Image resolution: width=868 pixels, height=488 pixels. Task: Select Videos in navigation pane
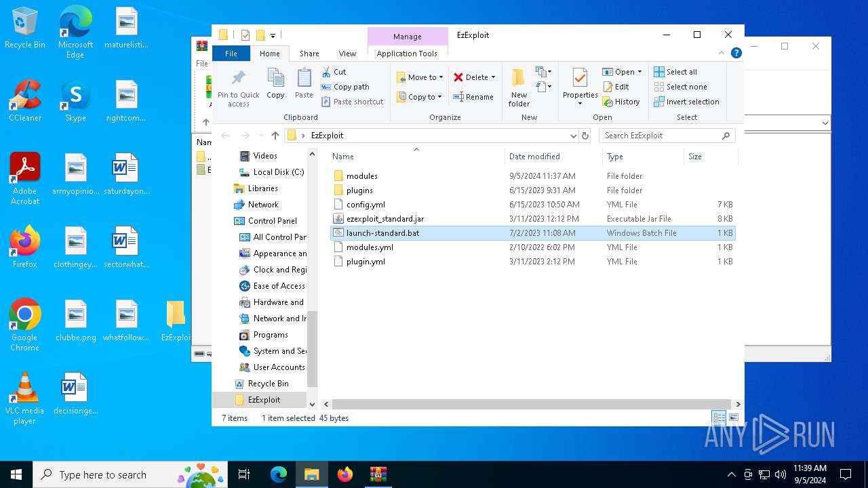(265, 156)
